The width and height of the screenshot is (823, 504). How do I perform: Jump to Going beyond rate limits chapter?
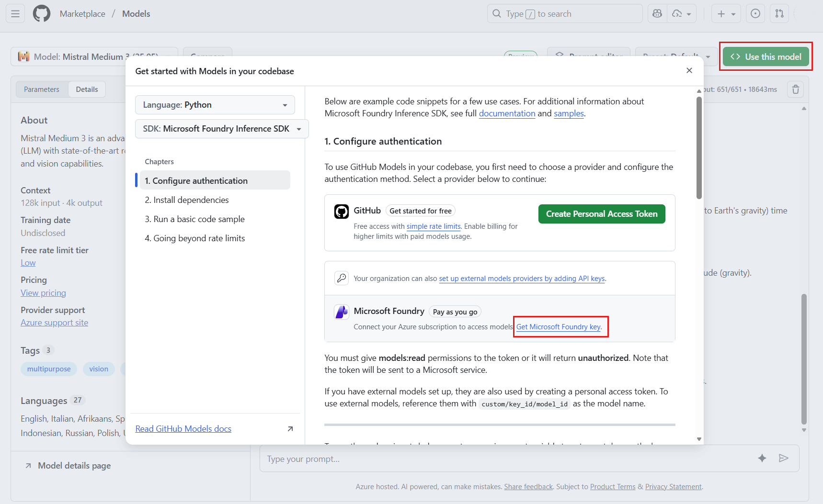195,238
